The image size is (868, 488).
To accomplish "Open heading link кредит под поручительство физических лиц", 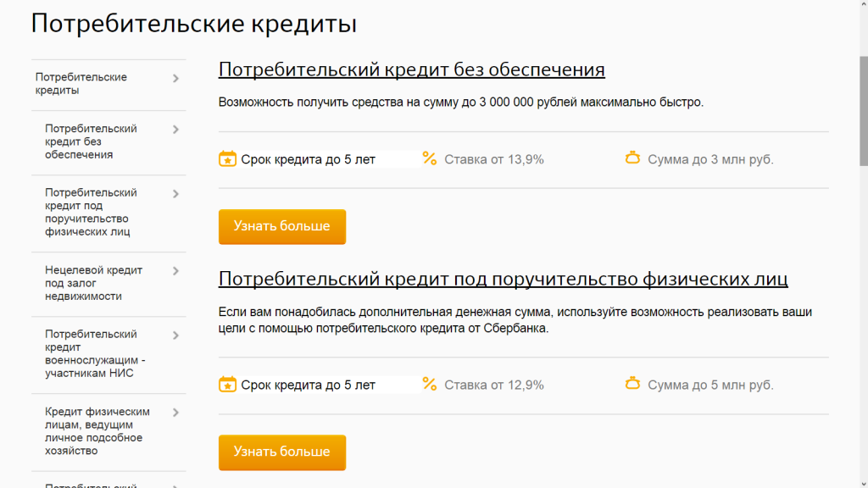I will click(503, 279).
